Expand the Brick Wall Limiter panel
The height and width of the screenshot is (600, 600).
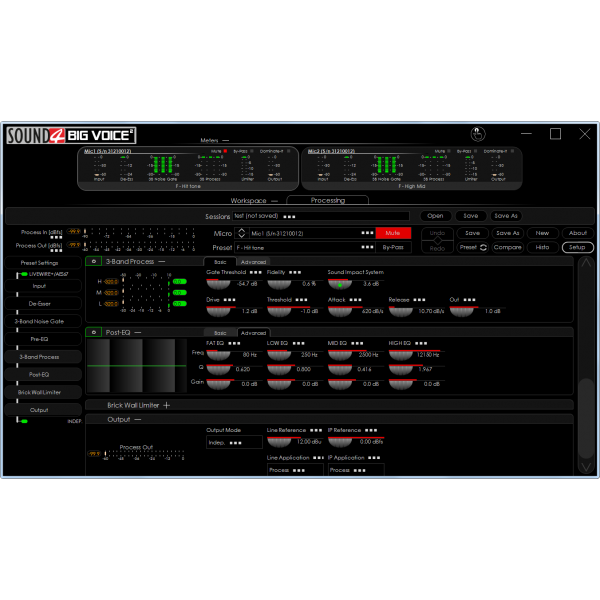click(x=166, y=405)
